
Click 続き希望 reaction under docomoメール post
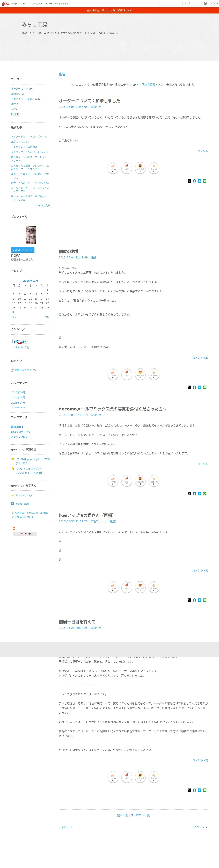click(140, 481)
